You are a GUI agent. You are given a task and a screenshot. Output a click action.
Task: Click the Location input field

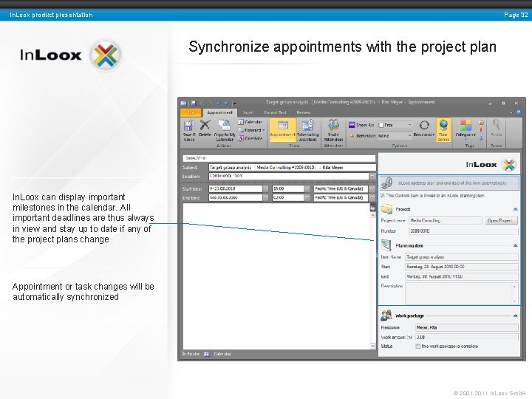tap(289, 176)
